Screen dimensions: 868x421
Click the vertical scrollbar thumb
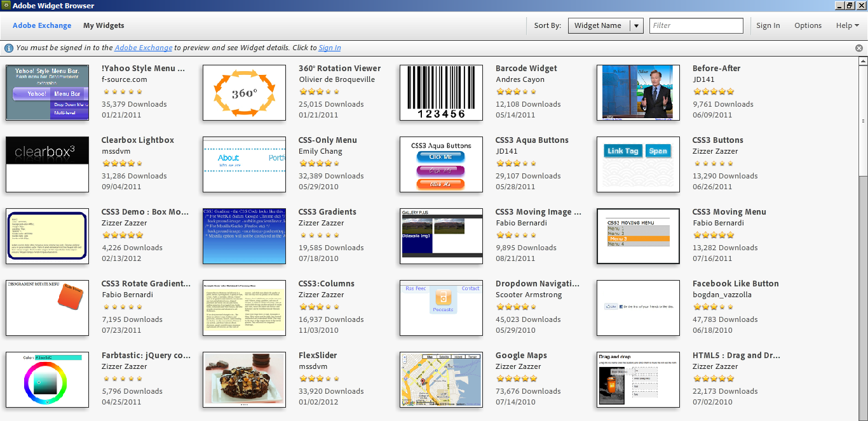(x=863, y=121)
